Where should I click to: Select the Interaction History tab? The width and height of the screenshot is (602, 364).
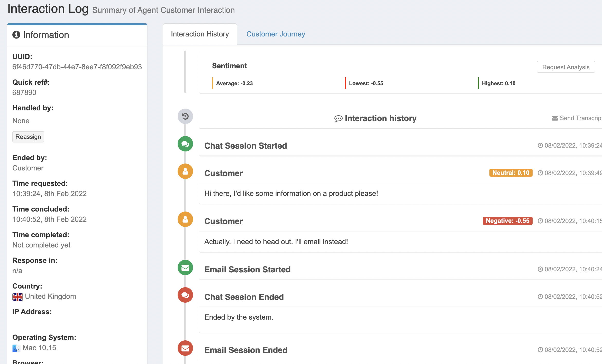click(200, 34)
